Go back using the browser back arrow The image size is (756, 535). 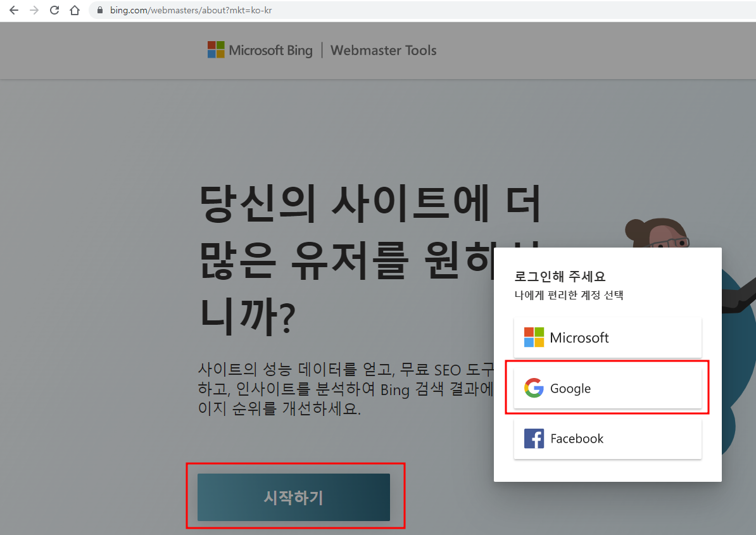14,10
